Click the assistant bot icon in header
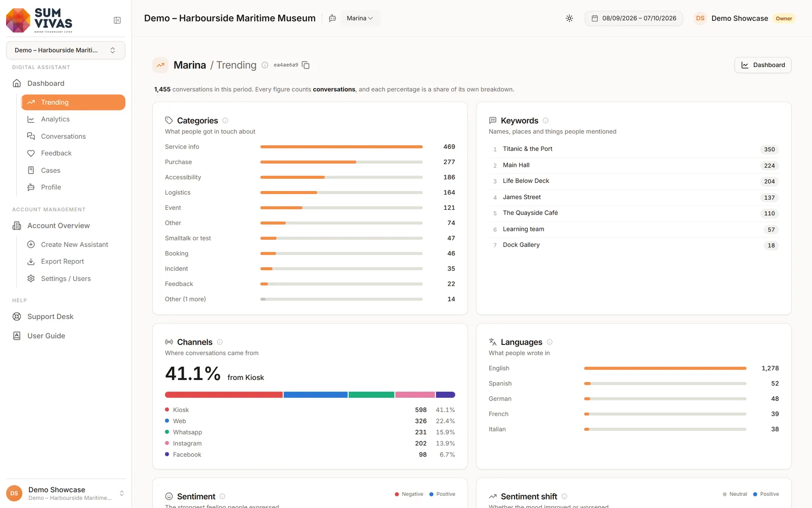Viewport: 812px width, 508px height. [x=332, y=18]
